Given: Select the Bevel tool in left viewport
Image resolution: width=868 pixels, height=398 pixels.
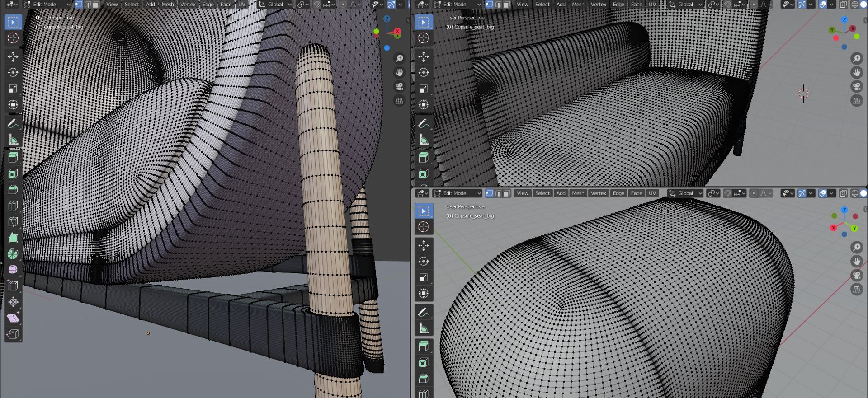Looking at the screenshot, I should pos(13,189).
